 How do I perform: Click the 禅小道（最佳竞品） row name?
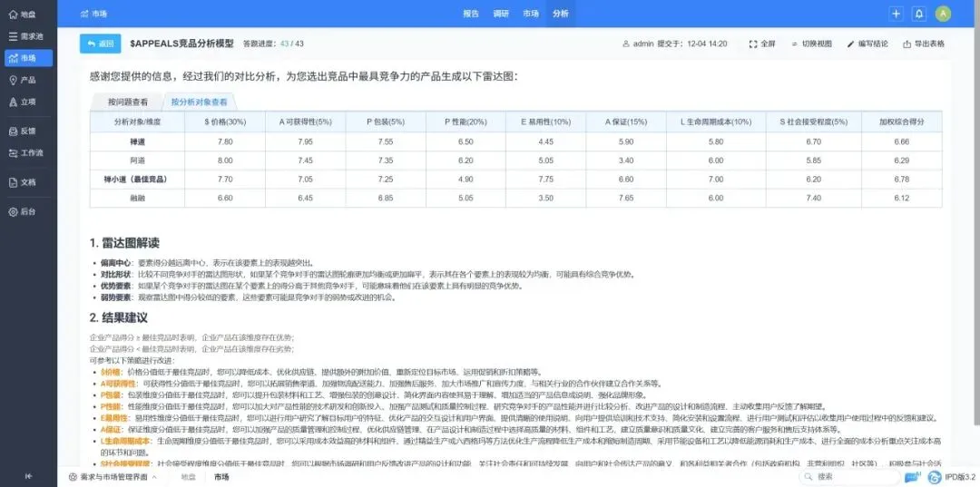(x=138, y=180)
